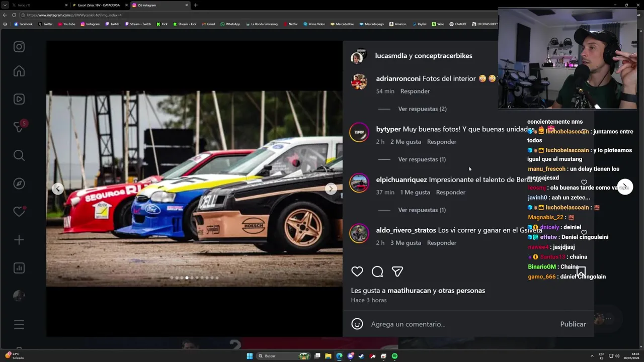The width and height of the screenshot is (644, 362).
Task: Click the taskbar Buscar search box
Action: (x=284, y=356)
